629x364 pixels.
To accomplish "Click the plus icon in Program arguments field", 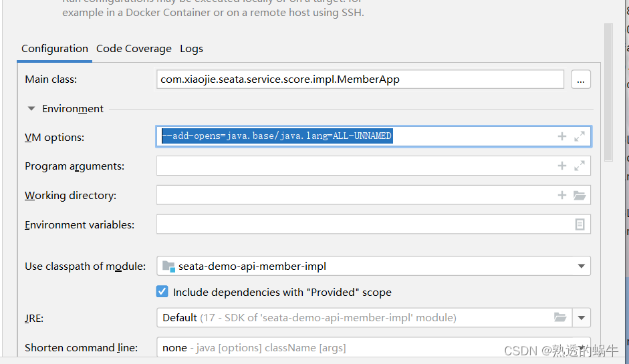I will tap(562, 166).
